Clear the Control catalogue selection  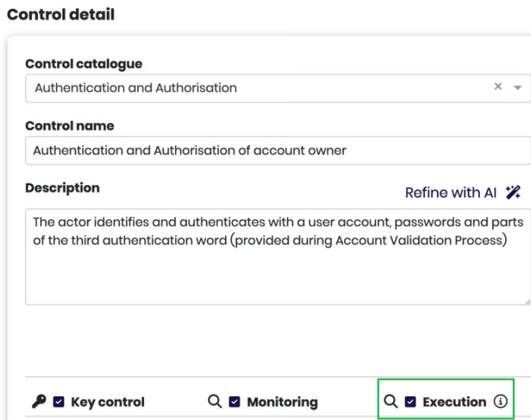coord(498,86)
